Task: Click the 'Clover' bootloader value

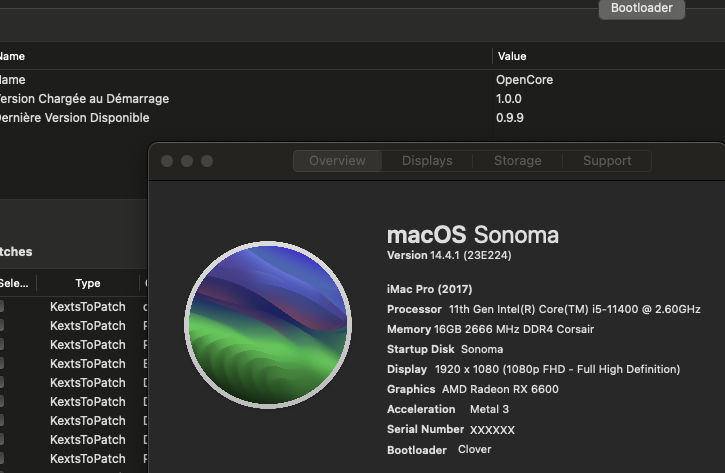Action: pyautogui.click(x=474, y=449)
